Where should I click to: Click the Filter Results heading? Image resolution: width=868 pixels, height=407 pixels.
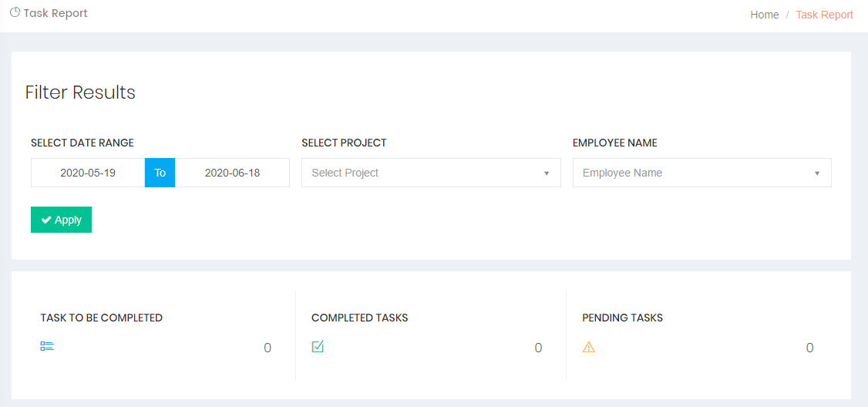[x=80, y=92]
